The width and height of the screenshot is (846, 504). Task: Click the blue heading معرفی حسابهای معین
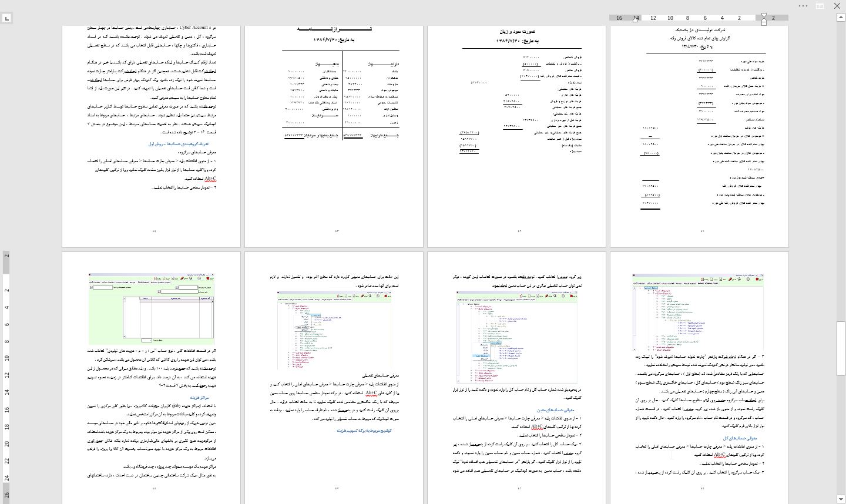coord(555,410)
